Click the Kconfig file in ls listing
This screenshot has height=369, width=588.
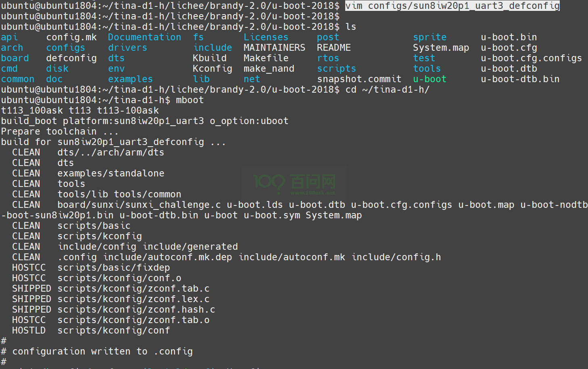(x=212, y=68)
